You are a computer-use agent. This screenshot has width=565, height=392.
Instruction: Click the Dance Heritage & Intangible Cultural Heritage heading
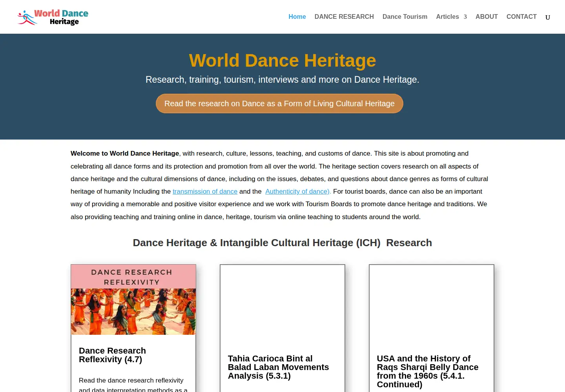pyautogui.click(x=282, y=243)
